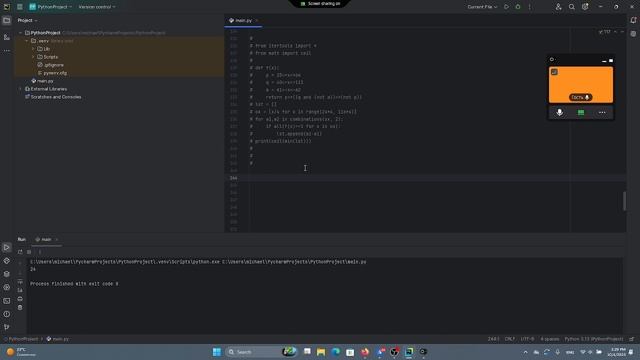Change the UTF-8 file encoding in status bar
This screenshot has width=640, height=360.
point(527,339)
